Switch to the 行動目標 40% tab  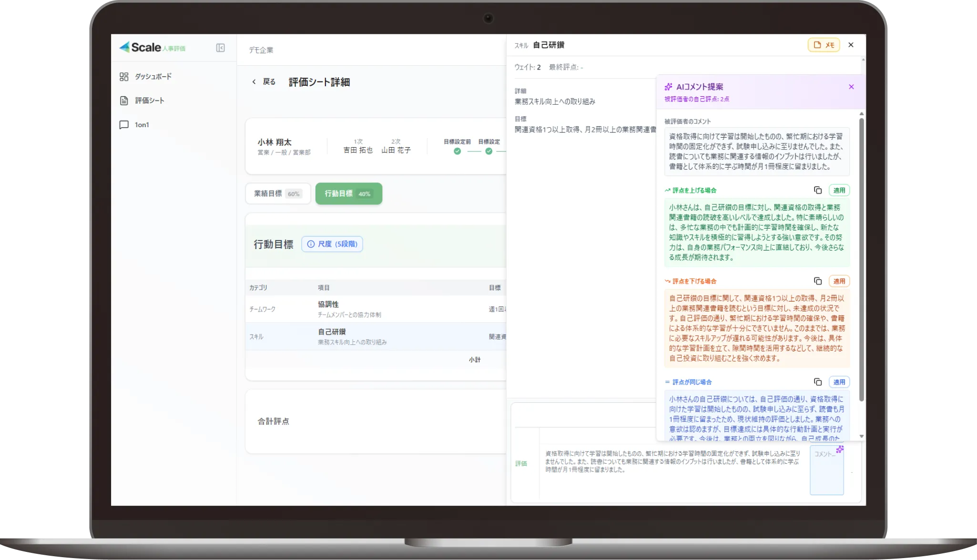click(348, 193)
